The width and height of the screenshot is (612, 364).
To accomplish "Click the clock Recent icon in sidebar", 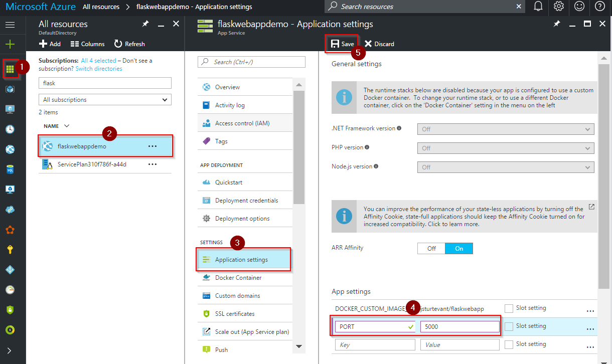I will (10, 129).
